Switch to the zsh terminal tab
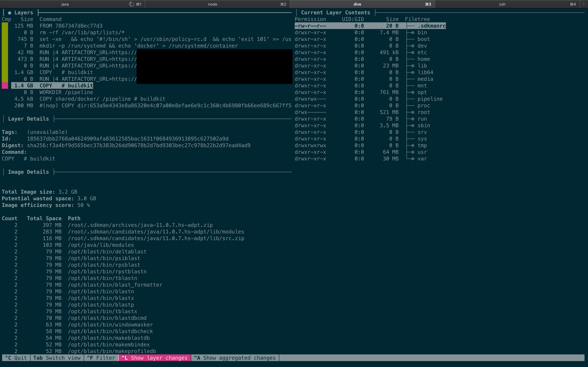 tap(502, 4)
